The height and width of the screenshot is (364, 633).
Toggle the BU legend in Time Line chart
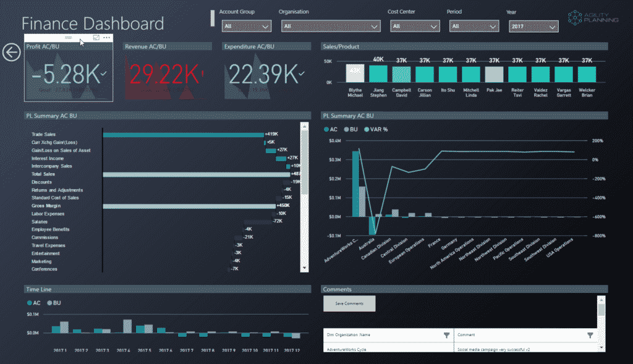54,303
